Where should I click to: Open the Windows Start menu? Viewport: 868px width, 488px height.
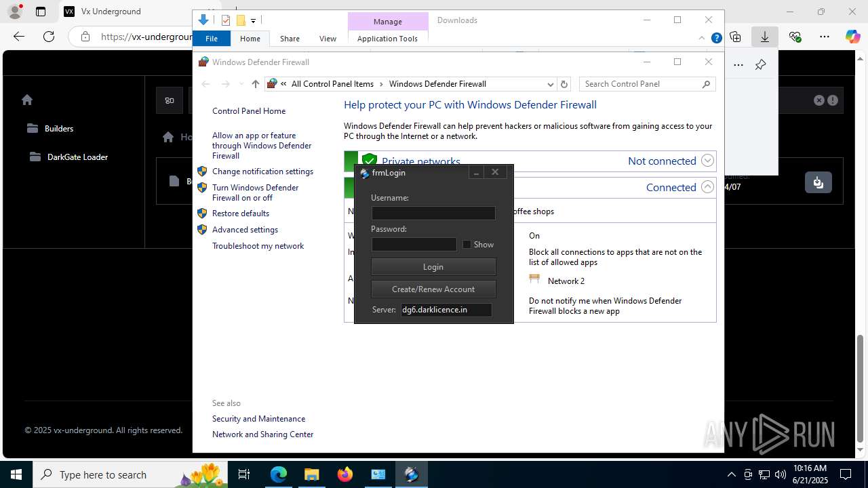point(16,474)
